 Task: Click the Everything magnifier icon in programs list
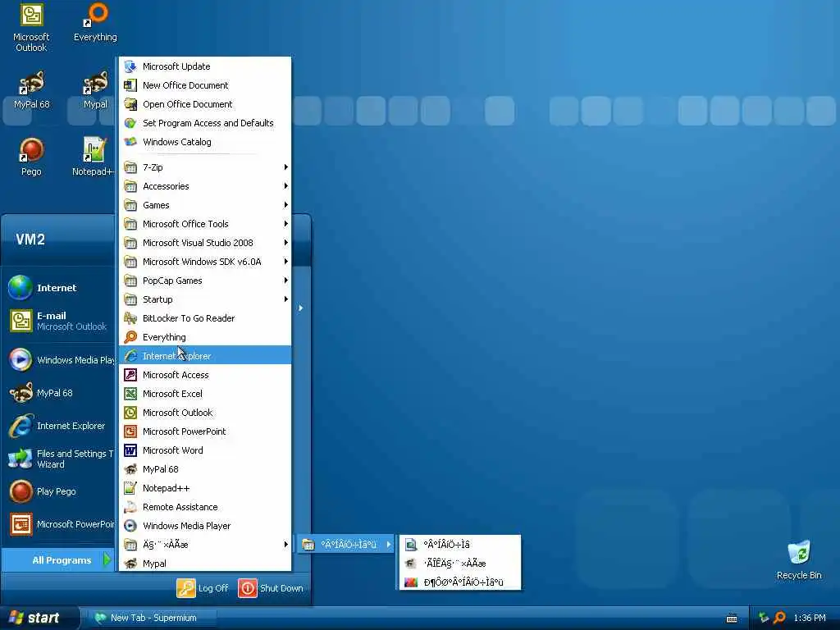pyautogui.click(x=130, y=337)
